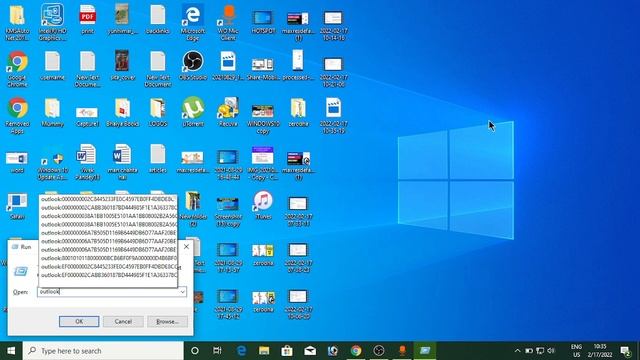Select the print PDF file icon
Screen dimensions: 640x360
[x=87, y=20]
